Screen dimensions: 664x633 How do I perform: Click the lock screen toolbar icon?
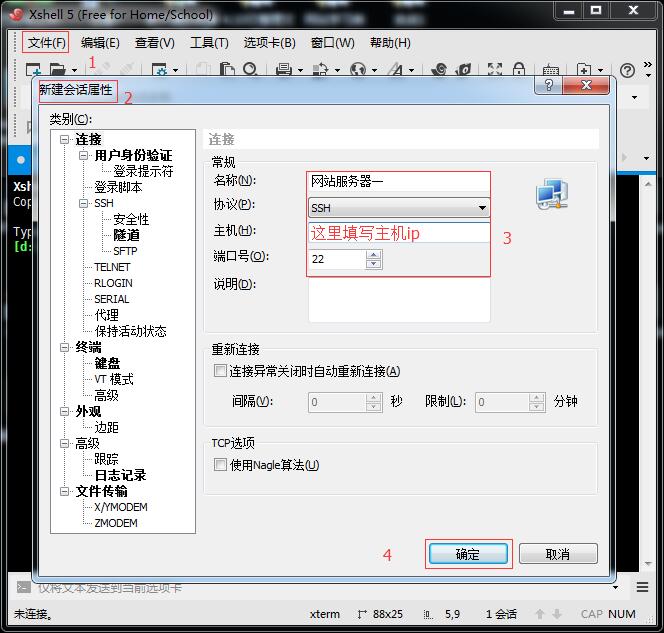click(519, 69)
